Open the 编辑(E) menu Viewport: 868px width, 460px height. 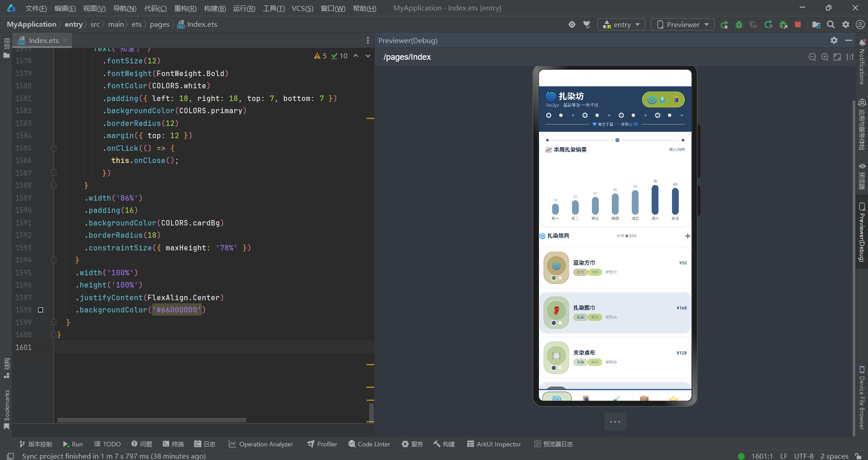click(x=65, y=8)
